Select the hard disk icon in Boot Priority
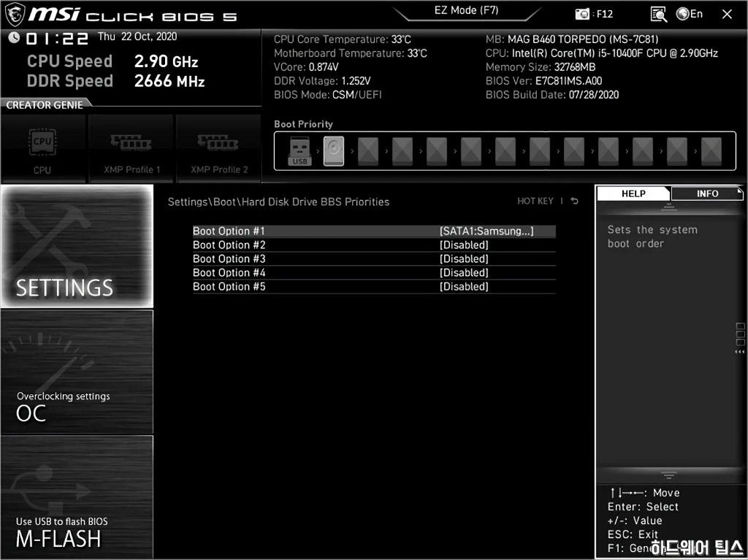The height and width of the screenshot is (560, 748). 334,151
